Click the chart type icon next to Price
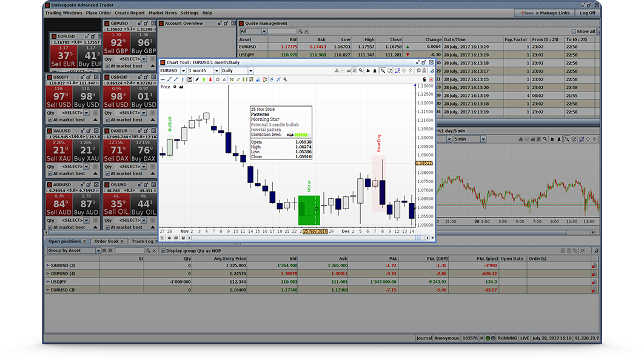Image resolution: width=644 pixels, height=360 pixels. coord(181,87)
